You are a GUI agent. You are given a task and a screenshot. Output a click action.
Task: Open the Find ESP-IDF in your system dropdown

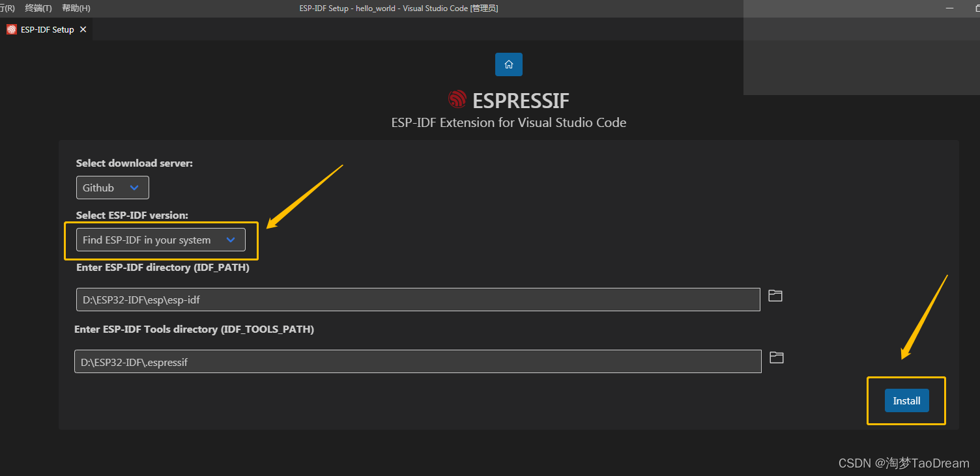click(161, 240)
